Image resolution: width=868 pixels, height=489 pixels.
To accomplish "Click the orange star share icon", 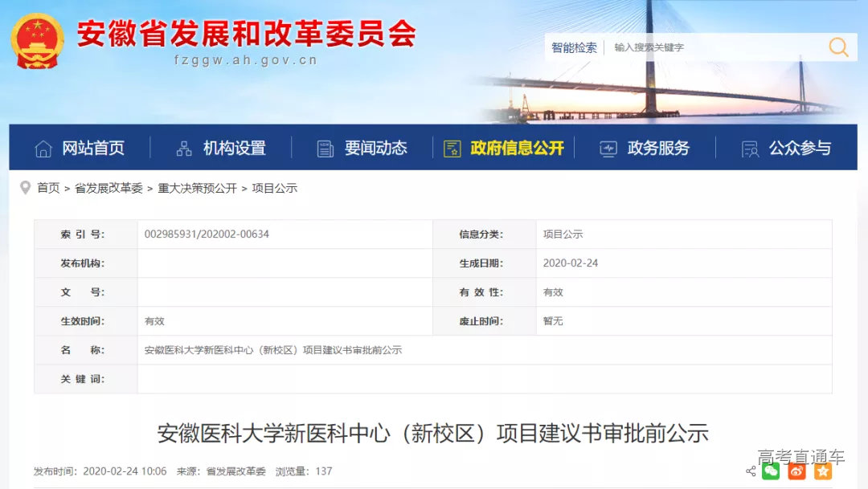I will coord(822,471).
